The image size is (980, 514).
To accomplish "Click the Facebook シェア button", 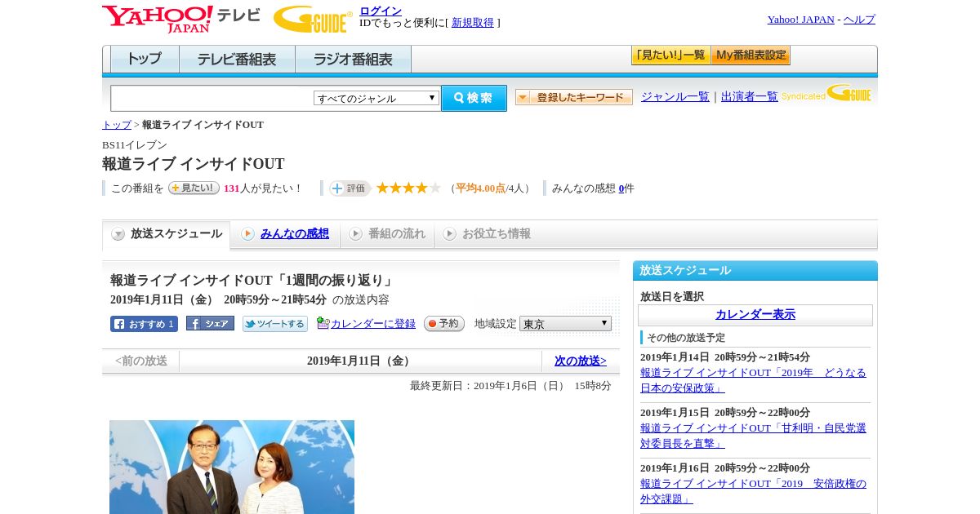I will click(210, 324).
